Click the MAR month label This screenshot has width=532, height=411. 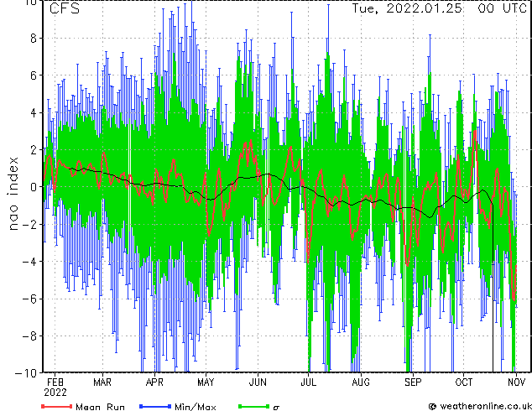[x=102, y=382]
